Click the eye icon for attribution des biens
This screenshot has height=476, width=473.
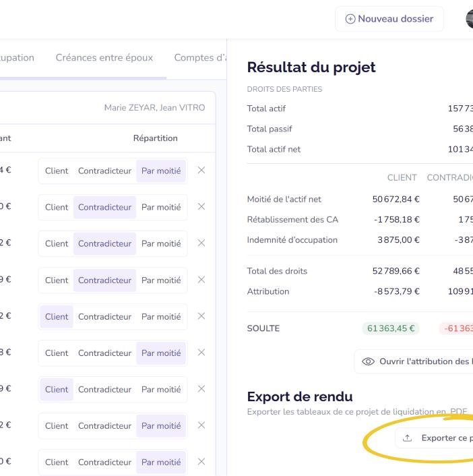tap(368, 361)
